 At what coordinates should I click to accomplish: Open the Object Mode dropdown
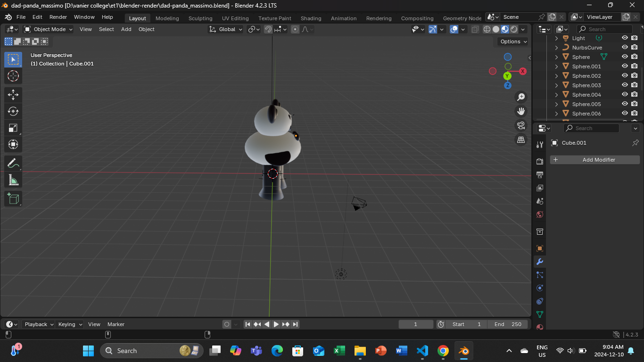click(49, 29)
